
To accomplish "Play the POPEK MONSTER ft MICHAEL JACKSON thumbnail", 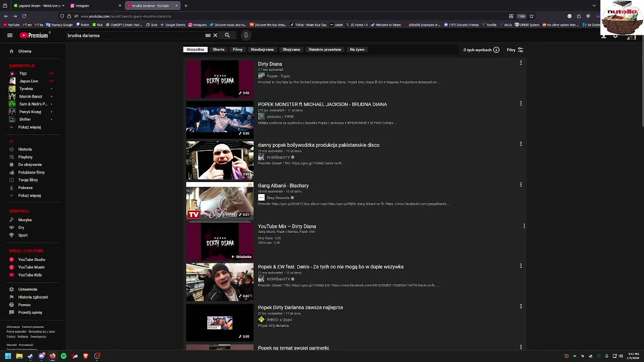I will [x=220, y=120].
